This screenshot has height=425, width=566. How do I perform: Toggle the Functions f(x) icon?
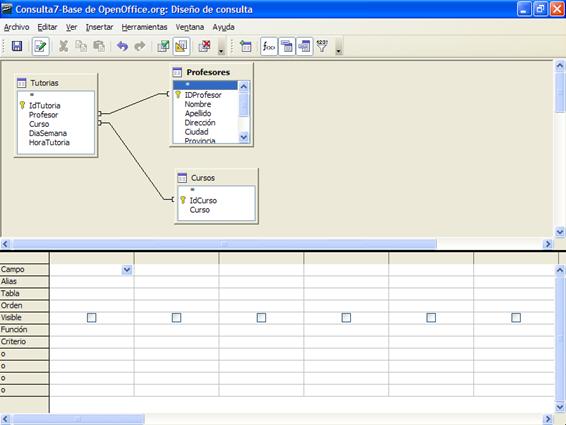(269, 46)
